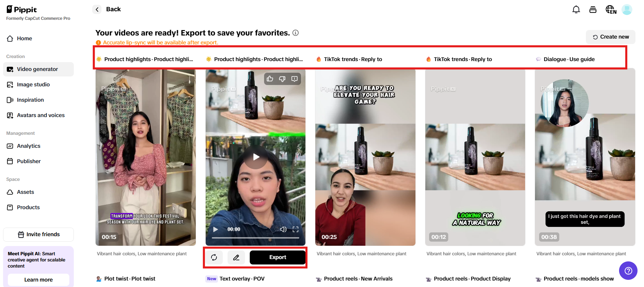Open Analytics in sidebar
Screen dimensions: 644x287
38,146
